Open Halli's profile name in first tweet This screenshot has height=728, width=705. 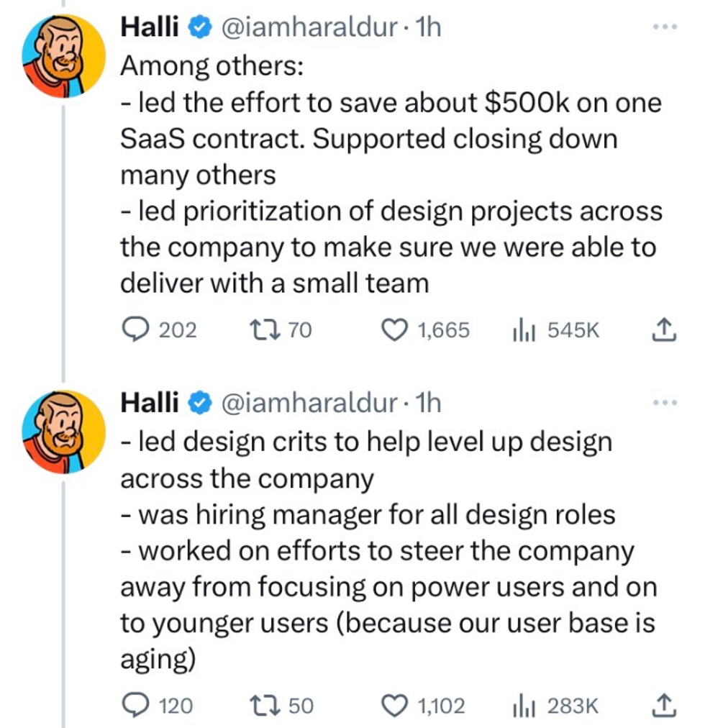pyautogui.click(x=150, y=27)
